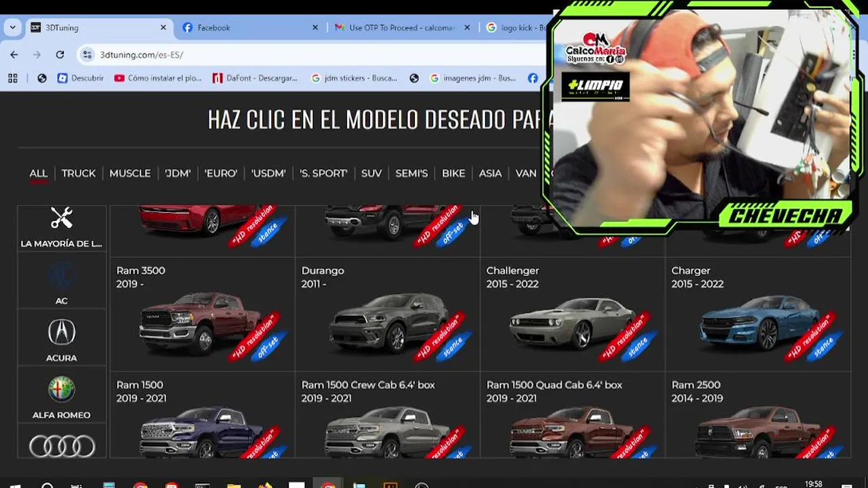Filter models by 'S. SPORT'

click(323, 174)
